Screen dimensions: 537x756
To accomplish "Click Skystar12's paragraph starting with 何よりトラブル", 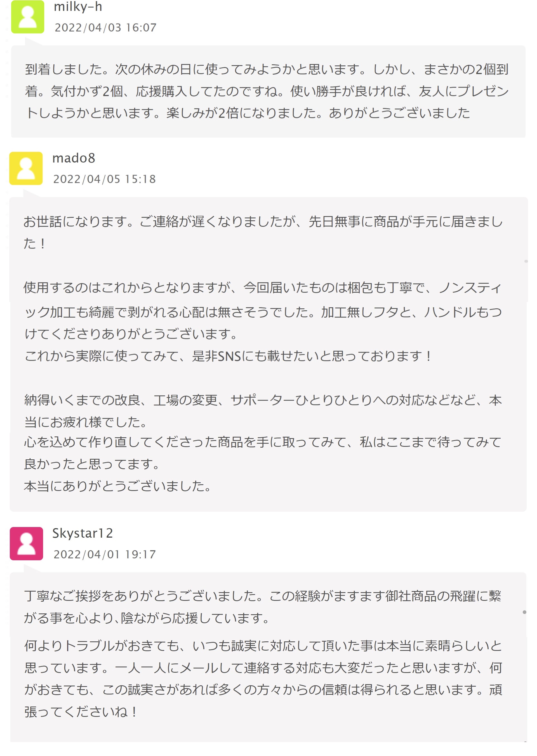I will (263, 679).
